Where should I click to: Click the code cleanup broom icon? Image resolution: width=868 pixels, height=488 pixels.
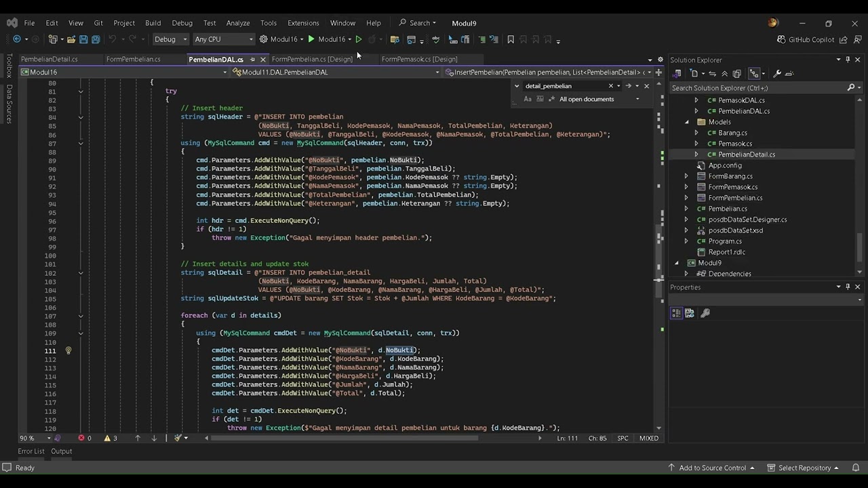click(x=178, y=438)
